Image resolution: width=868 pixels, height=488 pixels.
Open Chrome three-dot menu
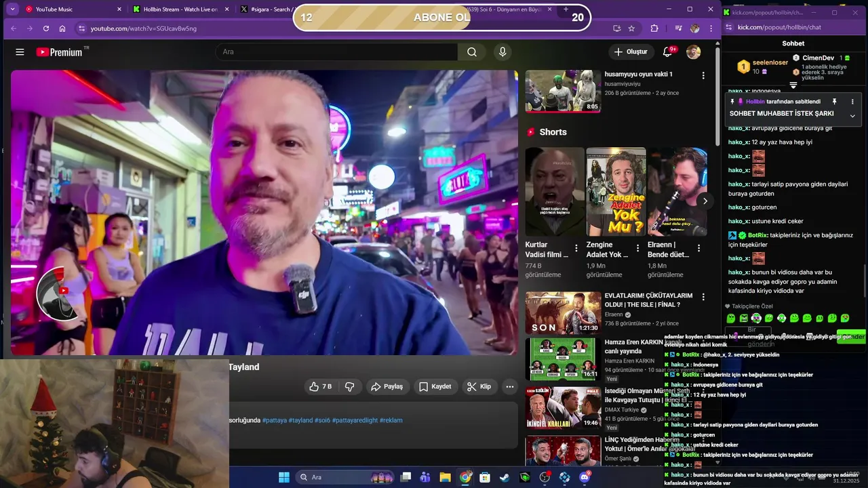[x=711, y=28]
